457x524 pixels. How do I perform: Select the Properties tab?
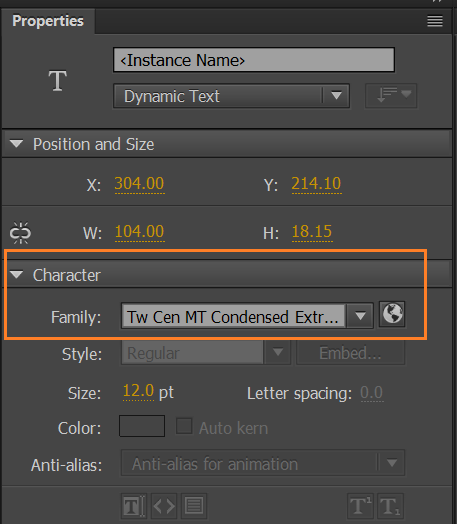tap(48, 21)
